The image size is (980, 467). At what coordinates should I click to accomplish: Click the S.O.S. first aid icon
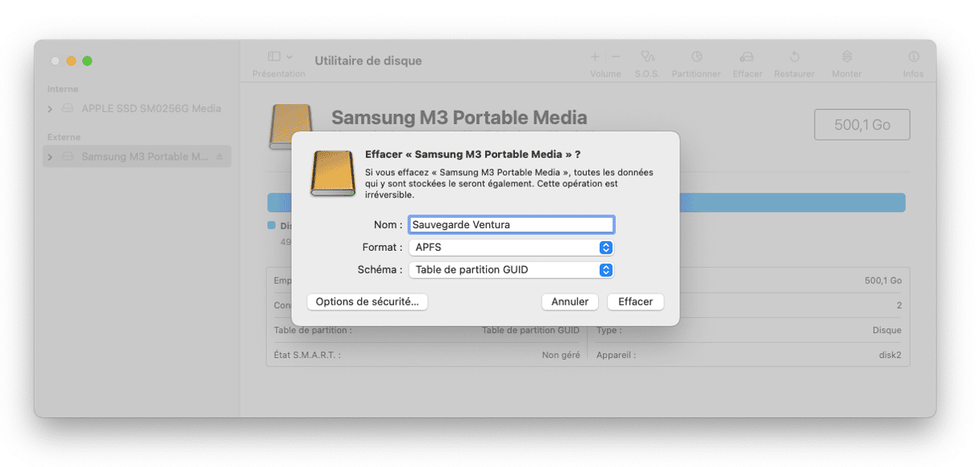(646, 57)
